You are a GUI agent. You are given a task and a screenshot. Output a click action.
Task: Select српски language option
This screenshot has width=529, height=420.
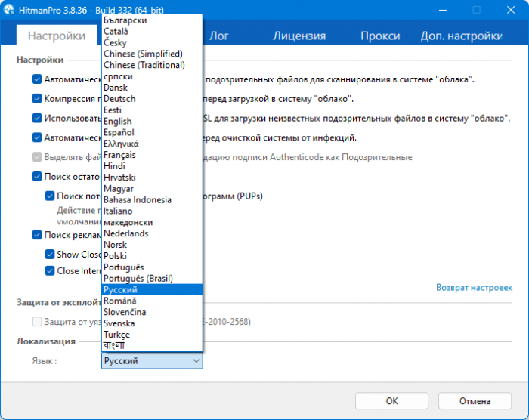(152, 76)
